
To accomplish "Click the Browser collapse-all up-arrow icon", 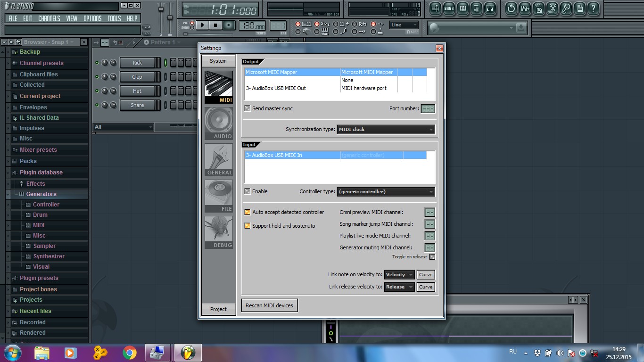I will tap(11, 42).
